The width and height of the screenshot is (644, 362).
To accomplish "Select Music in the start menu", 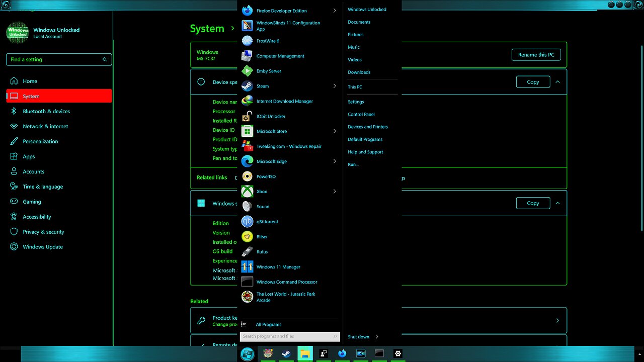I will click(x=354, y=47).
